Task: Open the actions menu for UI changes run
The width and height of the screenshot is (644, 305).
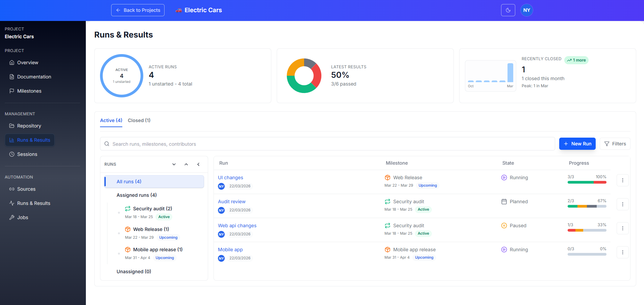Action: (622, 180)
